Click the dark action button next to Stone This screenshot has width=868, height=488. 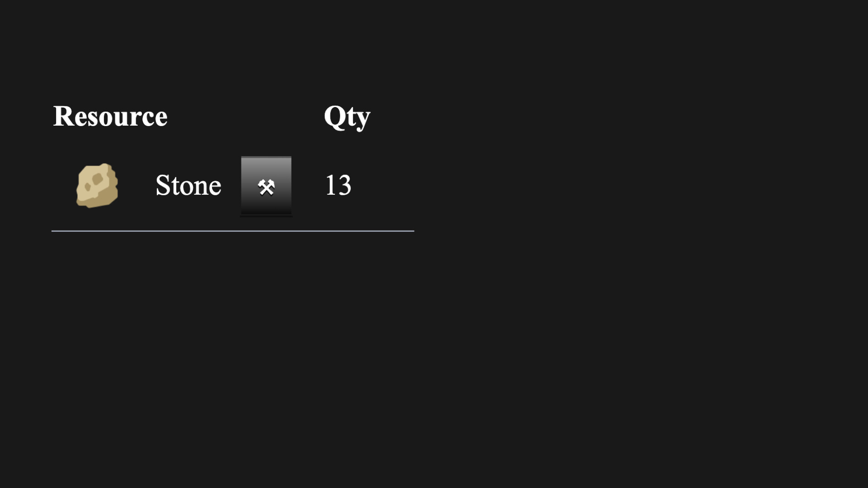[x=265, y=185]
